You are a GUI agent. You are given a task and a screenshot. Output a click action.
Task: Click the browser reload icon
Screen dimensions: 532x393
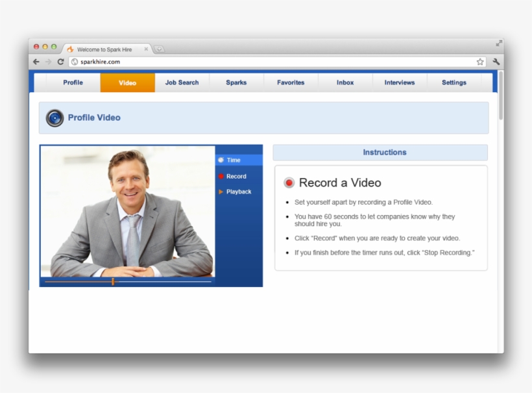[x=60, y=62]
